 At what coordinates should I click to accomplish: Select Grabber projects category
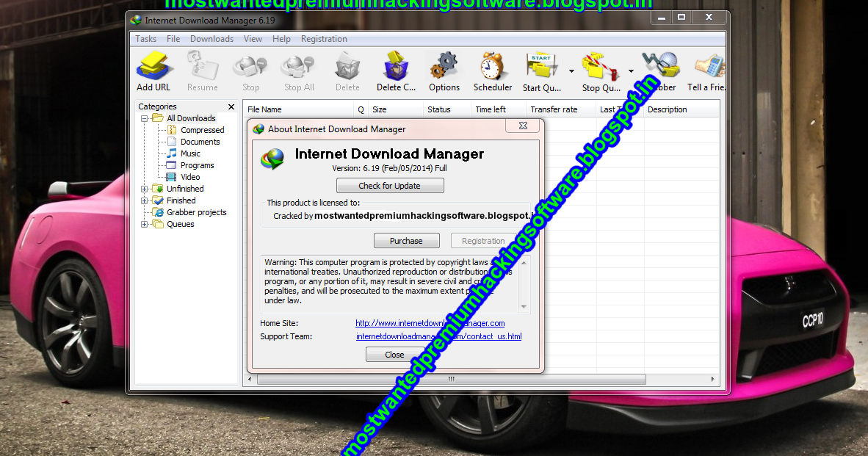197,212
